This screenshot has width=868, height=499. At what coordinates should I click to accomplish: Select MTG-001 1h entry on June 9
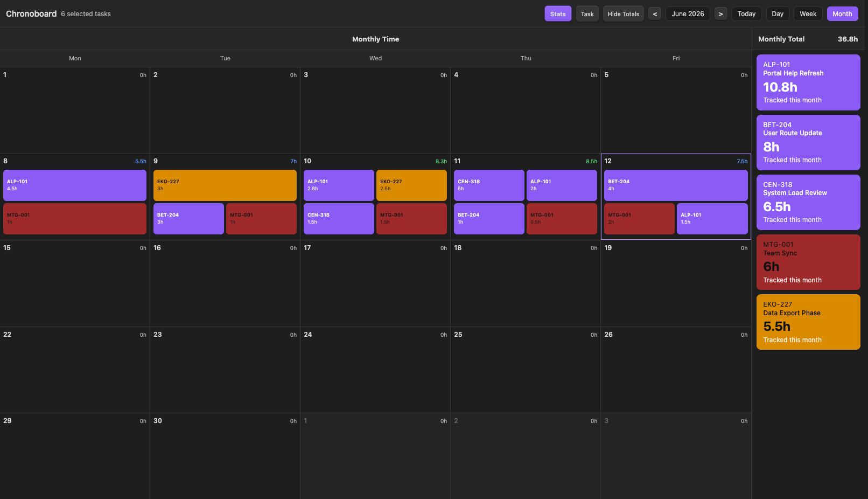pos(261,219)
